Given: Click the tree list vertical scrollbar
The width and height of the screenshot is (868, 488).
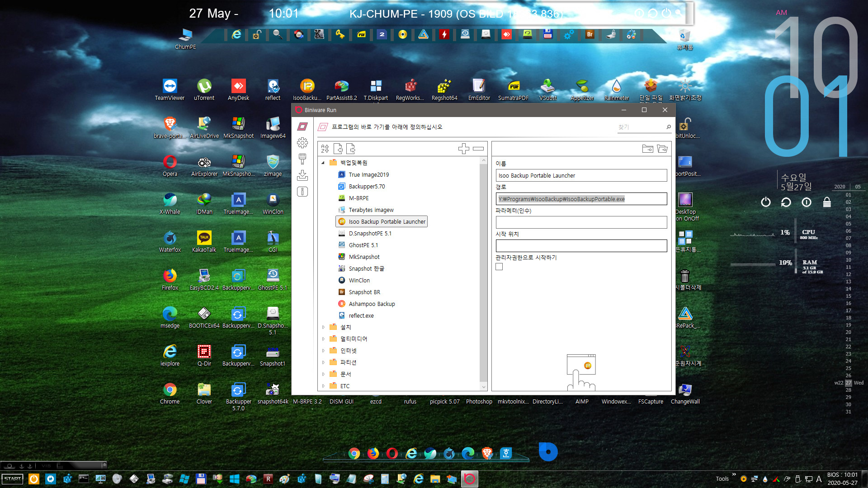Looking at the screenshot, I should tap(484, 273).
